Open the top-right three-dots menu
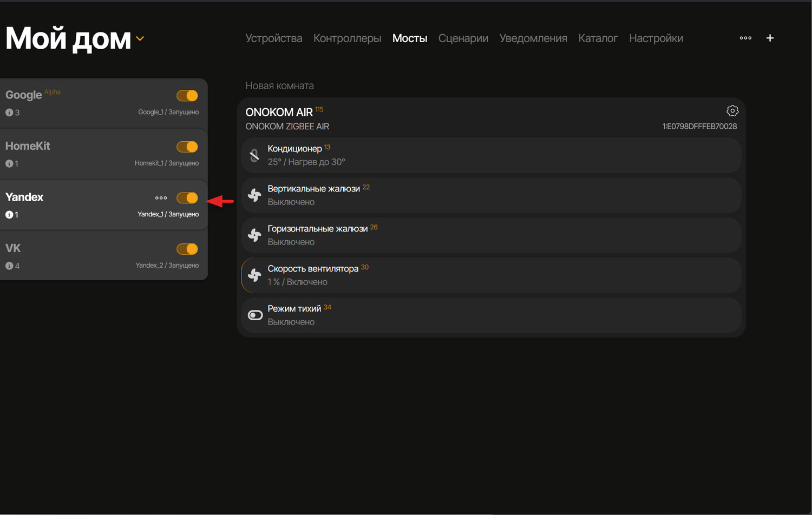This screenshot has width=812, height=515. pos(745,38)
